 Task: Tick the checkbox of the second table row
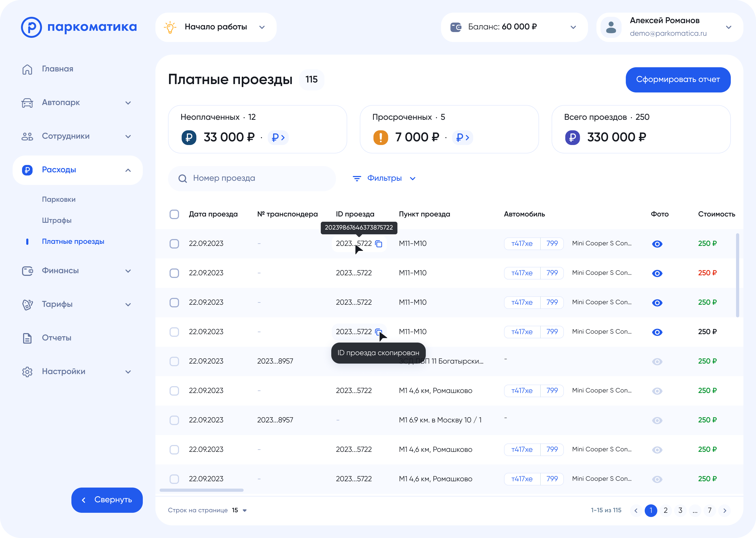pyautogui.click(x=174, y=273)
